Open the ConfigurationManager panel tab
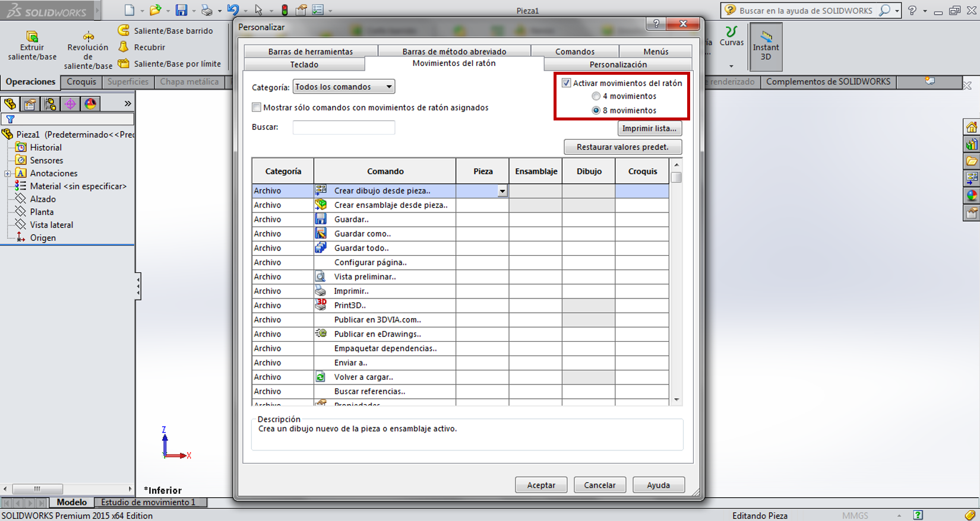980x521 pixels. point(50,104)
